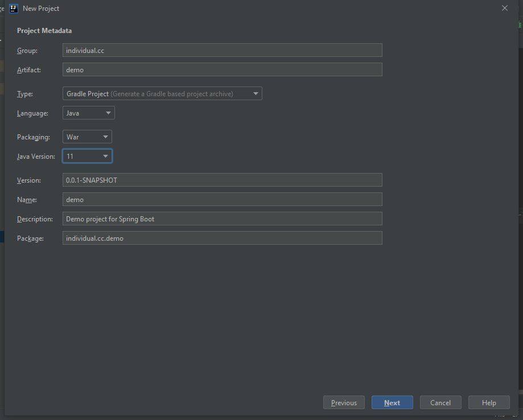Image resolution: width=523 pixels, height=420 pixels.
Task: Open the Packaging dropdown showing War
Action: tap(87, 137)
